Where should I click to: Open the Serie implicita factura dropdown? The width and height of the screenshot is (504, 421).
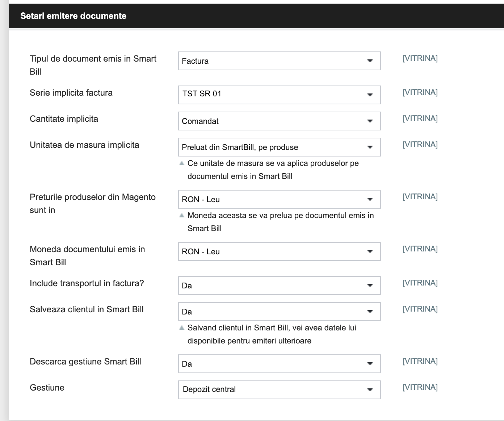279,95
